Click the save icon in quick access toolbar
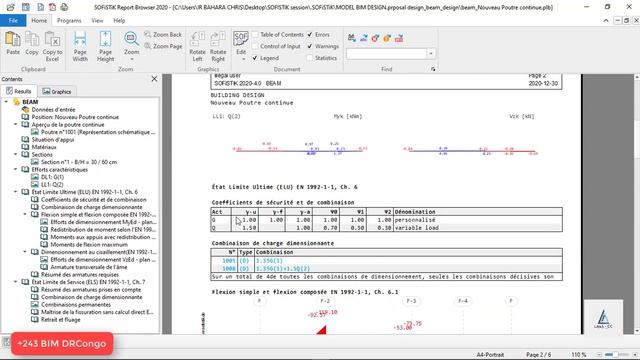 click(x=25, y=7)
